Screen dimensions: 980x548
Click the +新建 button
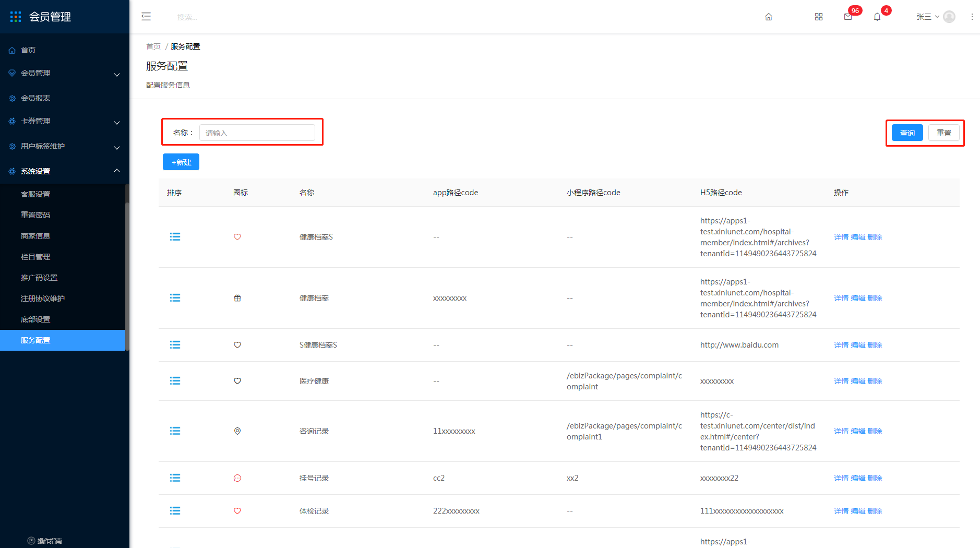(181, 162)
